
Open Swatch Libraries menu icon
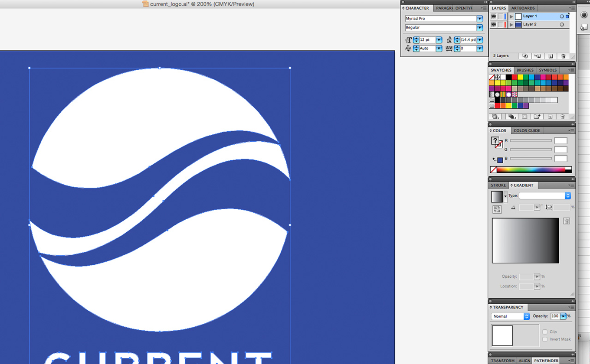point(496,117)
